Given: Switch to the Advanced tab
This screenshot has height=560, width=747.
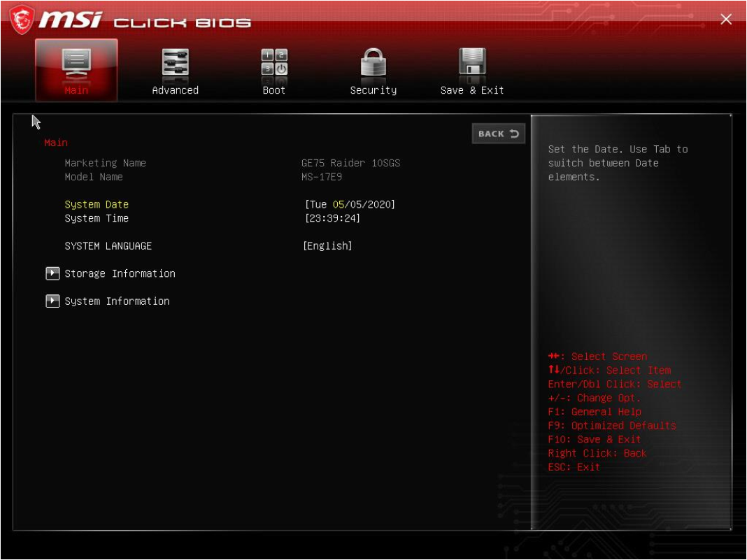Looking at the screenshot, I should [176, 70].
